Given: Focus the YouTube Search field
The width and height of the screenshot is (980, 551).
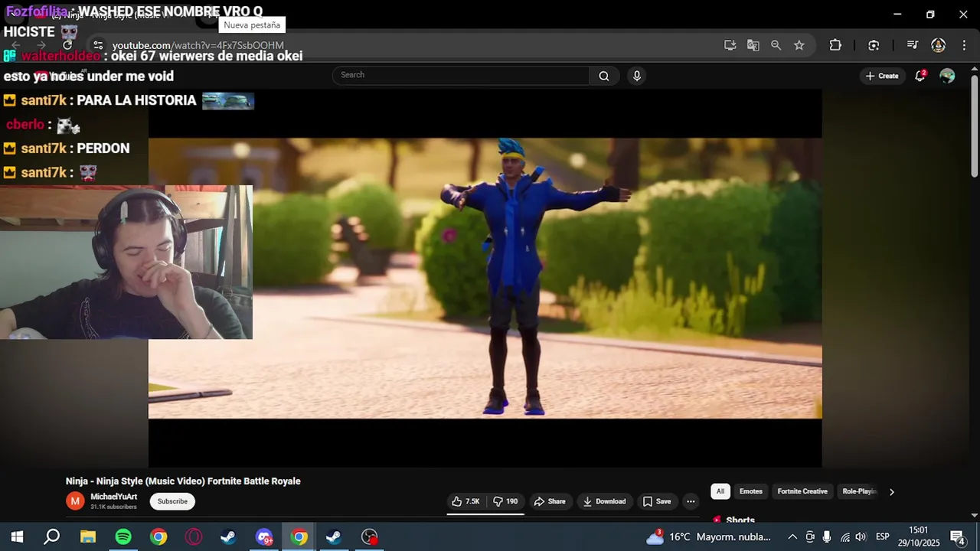Looking at the screenshot, I should click(x=461, y=75).
